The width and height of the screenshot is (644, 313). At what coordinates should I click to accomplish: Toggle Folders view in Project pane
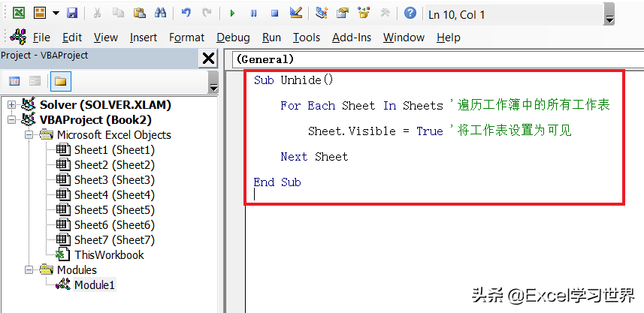tap(60, 81)
